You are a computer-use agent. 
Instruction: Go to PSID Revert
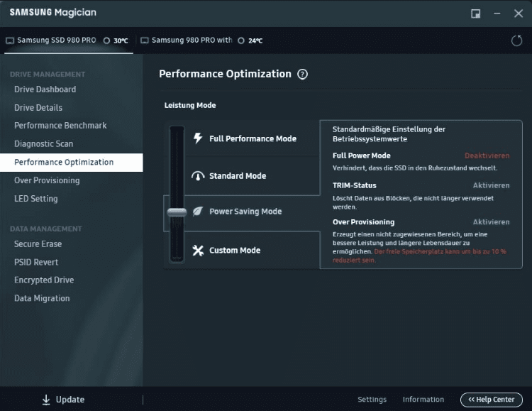pyautogui.click(x=36, y=262)
